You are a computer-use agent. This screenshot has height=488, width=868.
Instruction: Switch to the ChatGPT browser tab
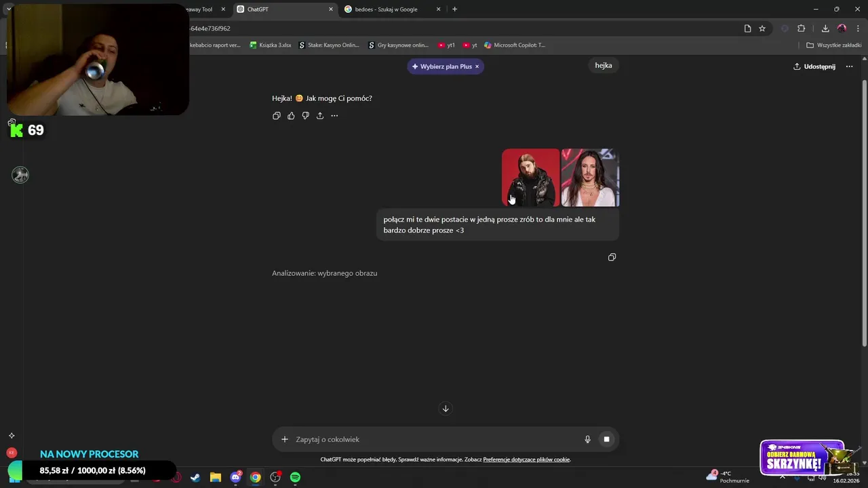283,9
